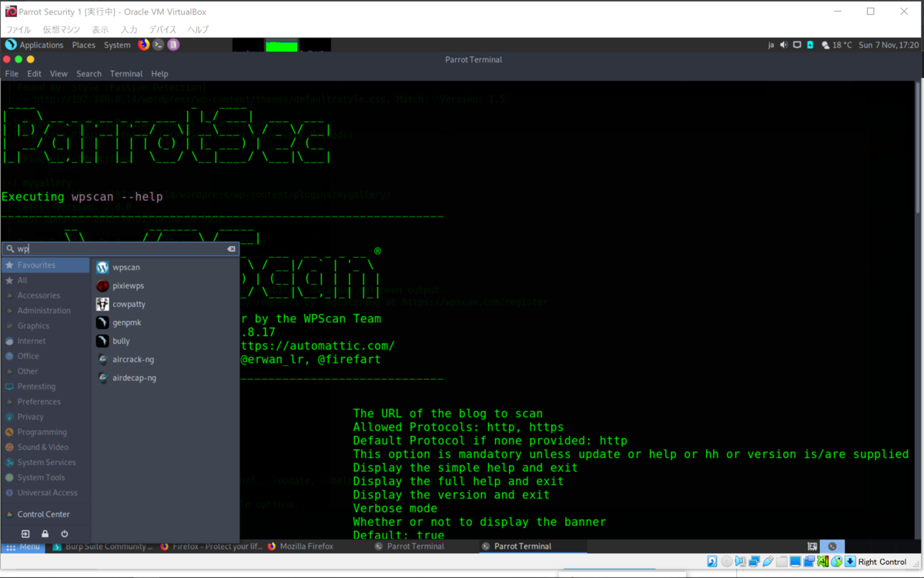This screenshot has height=578, width=924.
Task: Clear the menu search text
Action: 231,249
